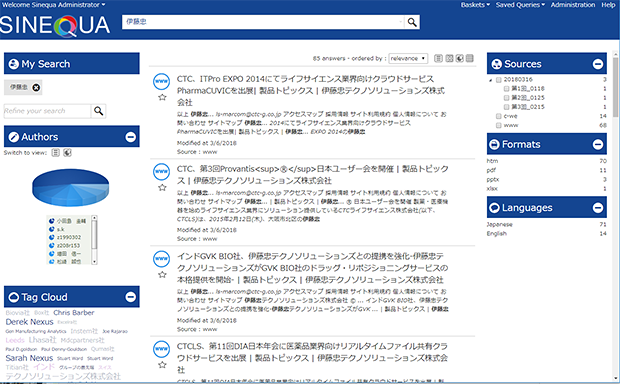
Task: Star the GVK BIO result
Action: click(162, 274)
